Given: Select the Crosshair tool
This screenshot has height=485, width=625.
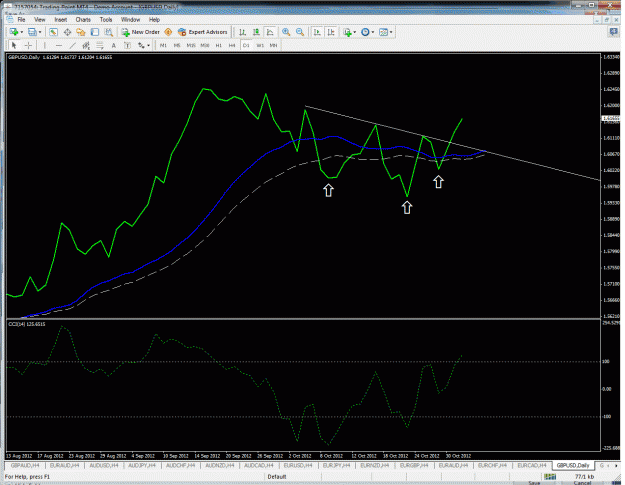Looking at the screenshot, I should (28, 45).
